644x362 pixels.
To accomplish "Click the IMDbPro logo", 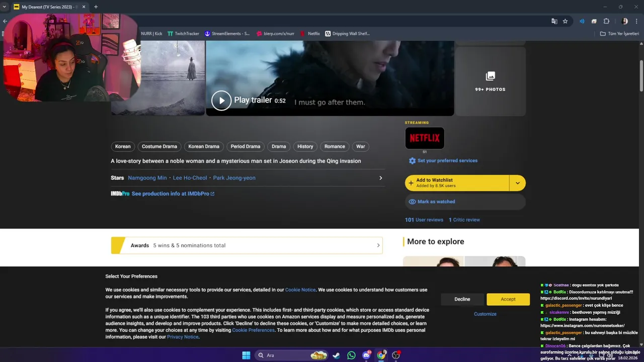I will pos(120,194).
